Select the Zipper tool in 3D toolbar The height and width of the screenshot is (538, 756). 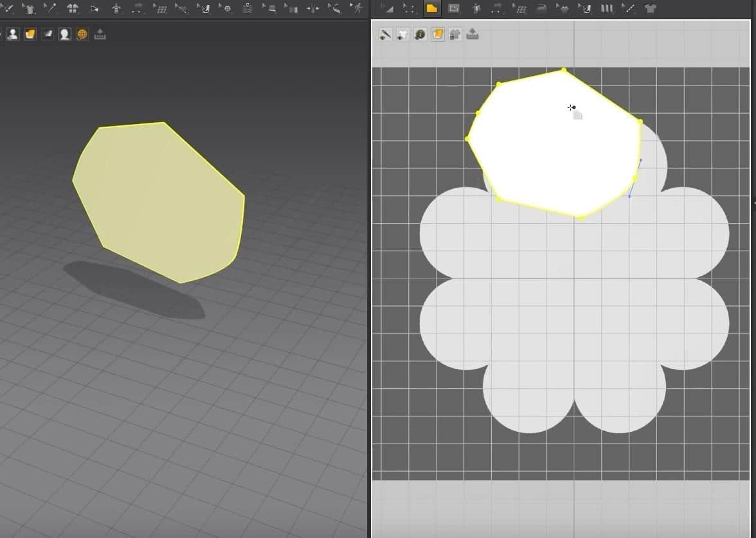click(x=248, y=8)
